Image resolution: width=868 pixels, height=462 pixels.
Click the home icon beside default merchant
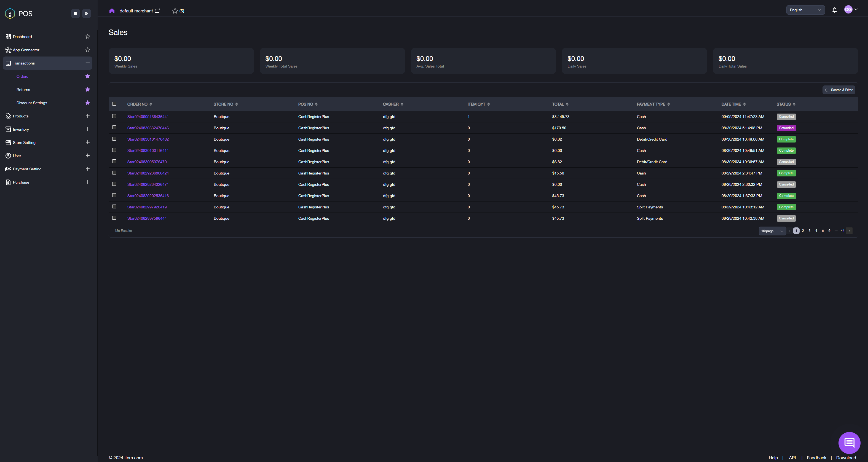pyautogui.click(x=112, y=11)
